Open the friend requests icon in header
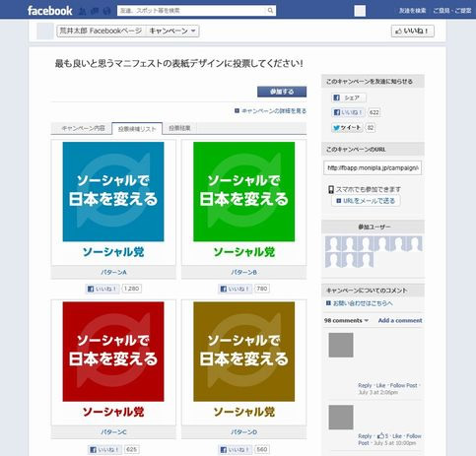Image resolution: width=476 pixels, height=456 pixels. point(82,11)
